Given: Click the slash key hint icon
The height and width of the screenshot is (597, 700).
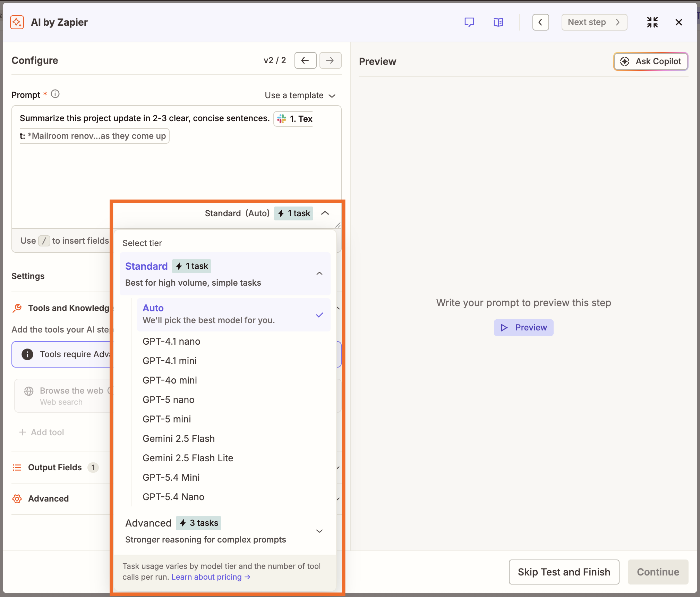Looking at the screenshot, I should 44,241.
